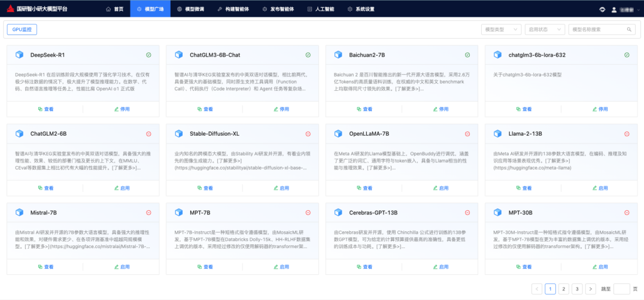Screen dimensions: 644x300
Task: View DeepSeek-R1 details via 查看
Action: tap(45, 109)
